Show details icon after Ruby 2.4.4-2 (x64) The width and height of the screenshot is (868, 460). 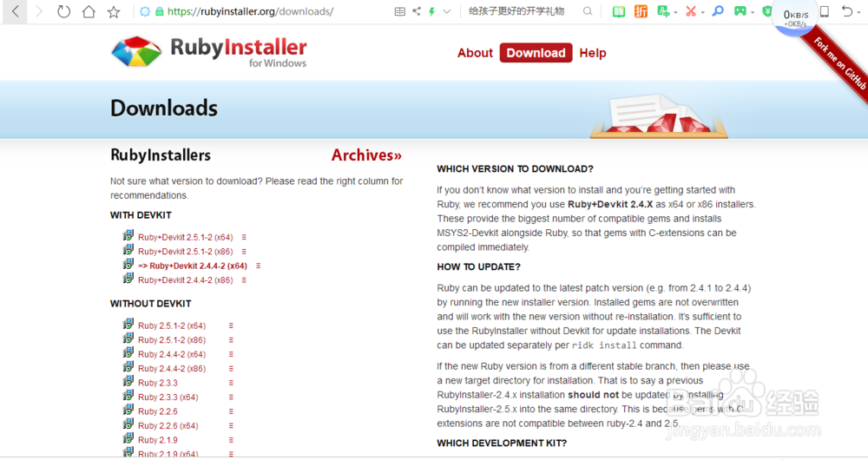[x=231, y=354]
